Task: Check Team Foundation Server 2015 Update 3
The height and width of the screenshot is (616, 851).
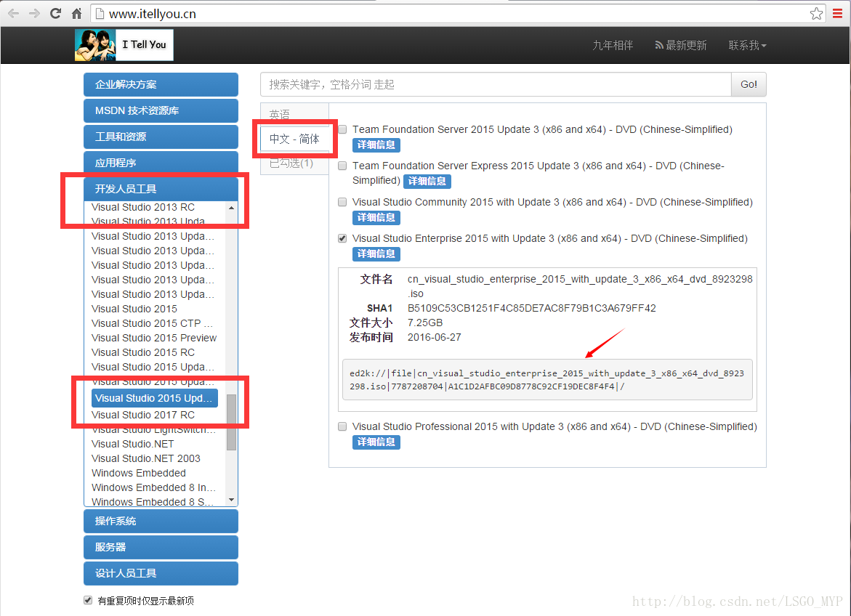Action: point(342,130)
